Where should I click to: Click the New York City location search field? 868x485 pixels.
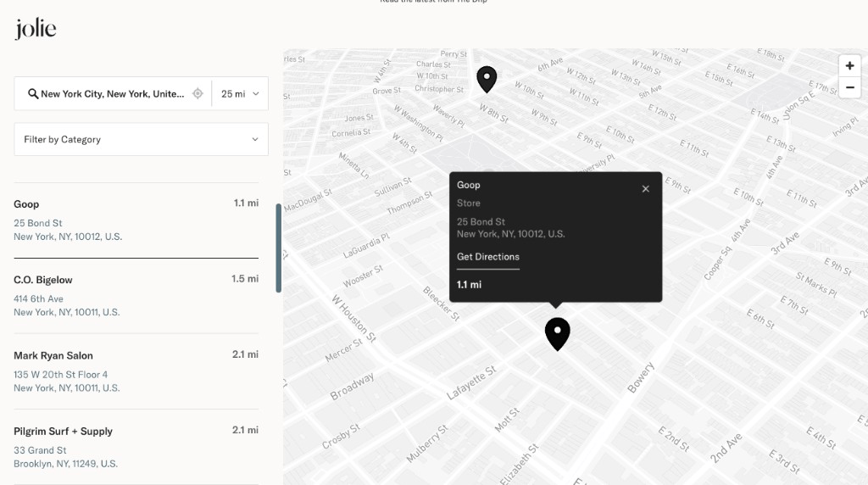(113, 93)
